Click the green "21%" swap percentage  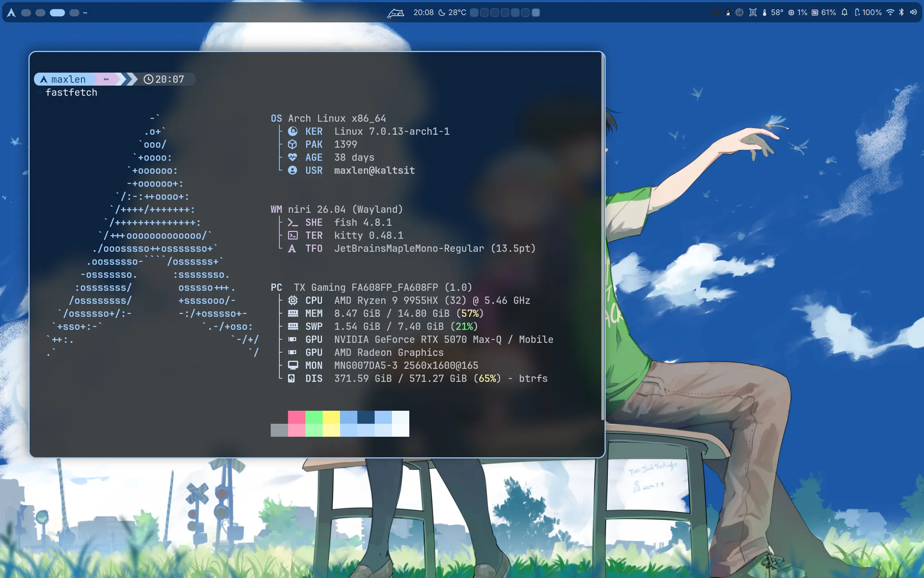point(464,327)
